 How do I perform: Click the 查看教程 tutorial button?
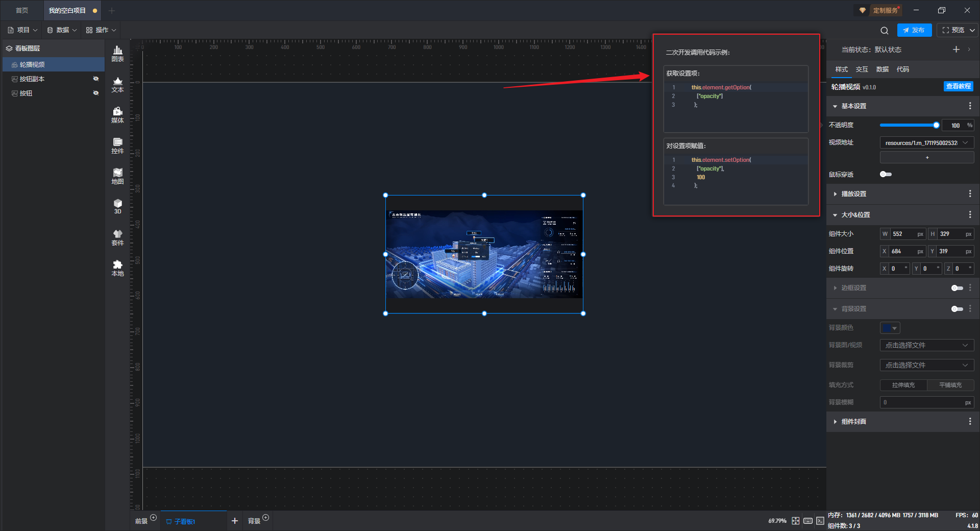coord(958,87)
